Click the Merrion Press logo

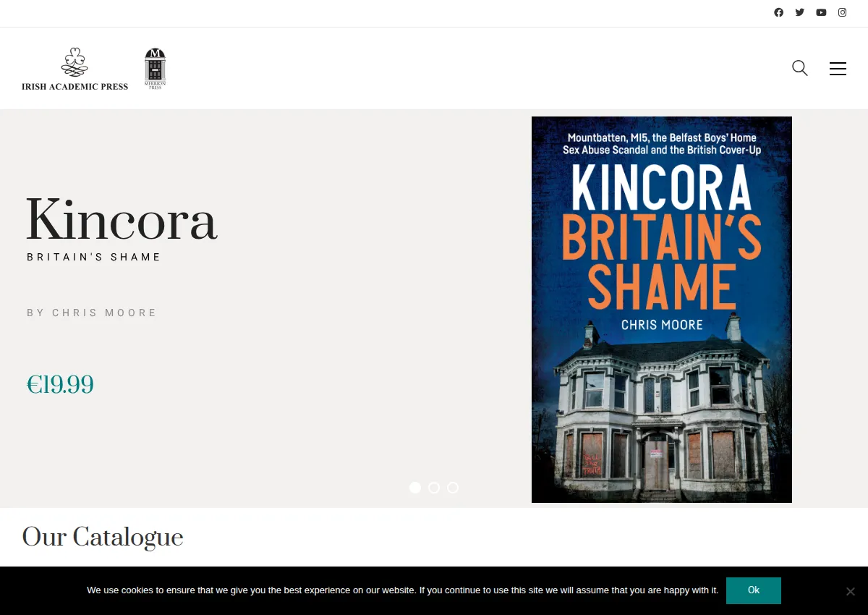pyautogui.click(x=155, y=69)
